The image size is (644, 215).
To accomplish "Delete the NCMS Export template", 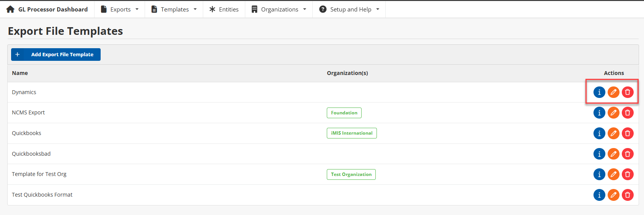I will pos(628,113).
